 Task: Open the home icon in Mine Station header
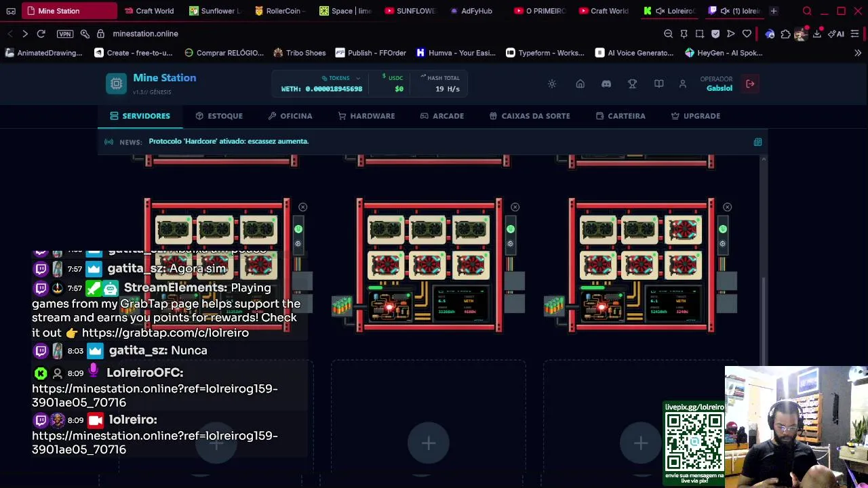(x=580, y=84)
